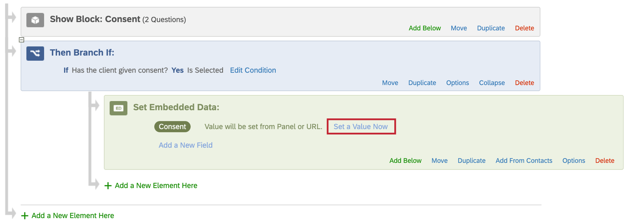This screenshot has width=644, height=221.
Task: Click Set a Value Now link
Action: tap(361, 127)
